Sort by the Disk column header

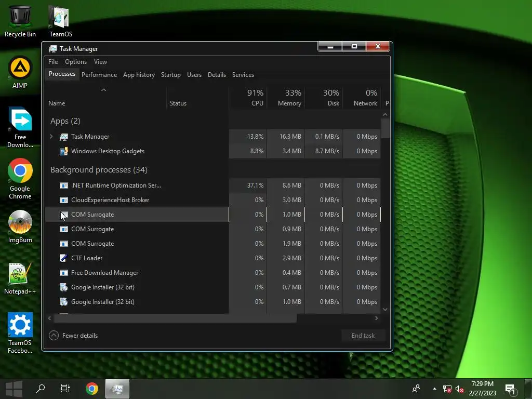click(x=324, y=98)
